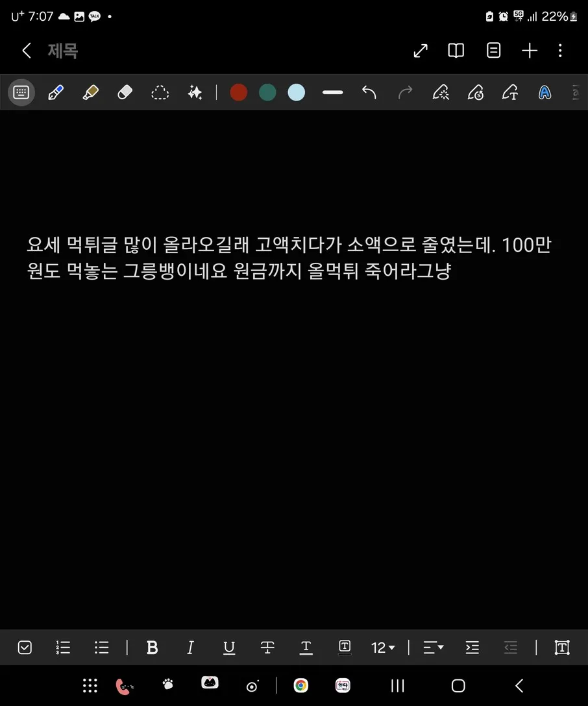Open the font size 12 dropdown
This screenshot has height=706, width=588.
pos(383,648)
